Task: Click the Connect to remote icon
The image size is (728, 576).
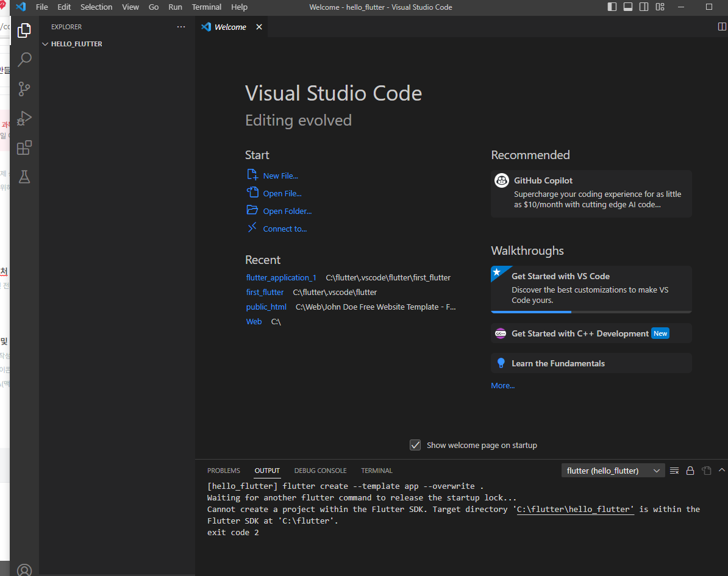Action: [252, 227]
